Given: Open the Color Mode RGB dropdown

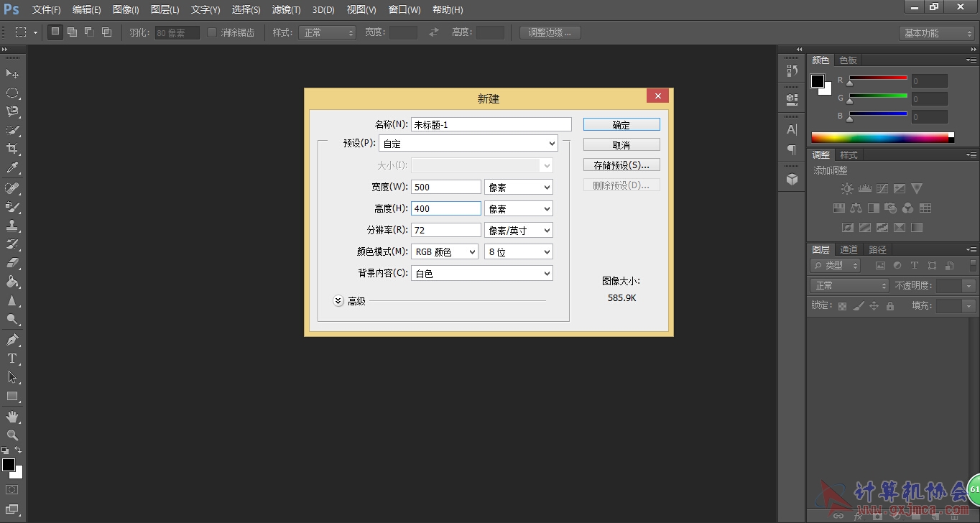Looking at the screenshot, I should pos(445,251).
